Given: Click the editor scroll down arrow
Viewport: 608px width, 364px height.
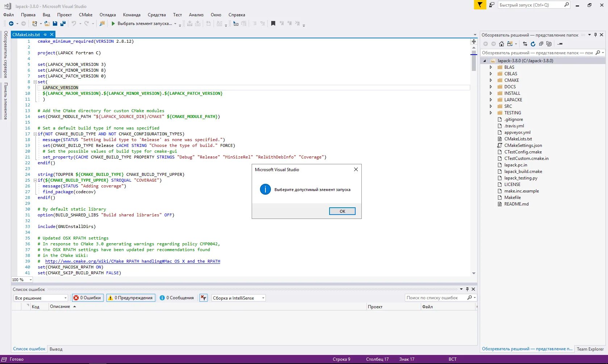Looking at the screenshot, I should [474, 274].
